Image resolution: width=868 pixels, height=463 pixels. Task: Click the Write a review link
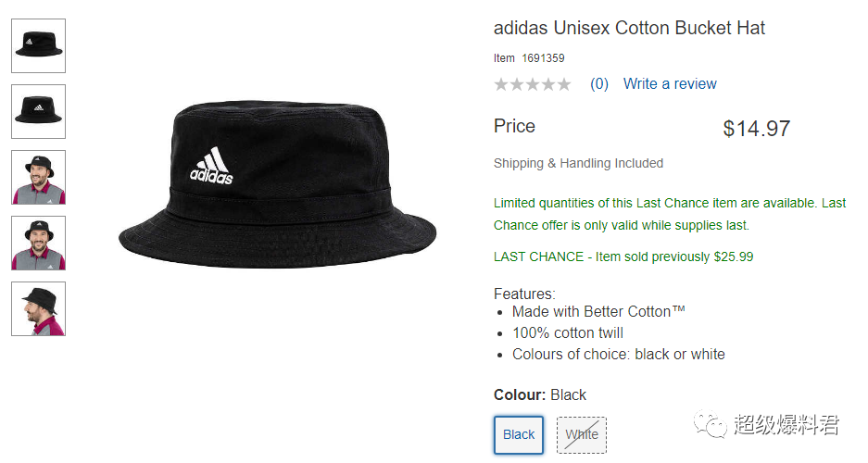(x=670, y=84)
